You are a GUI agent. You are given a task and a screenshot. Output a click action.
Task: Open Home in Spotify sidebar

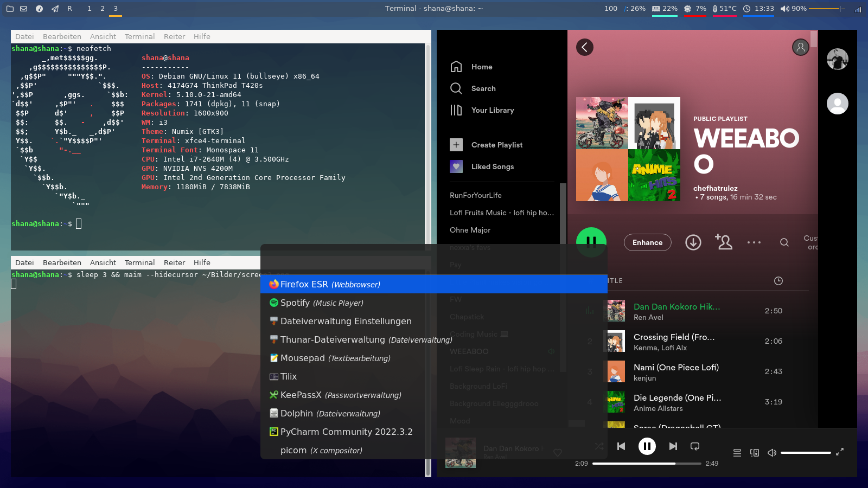(x=471, y=67)
